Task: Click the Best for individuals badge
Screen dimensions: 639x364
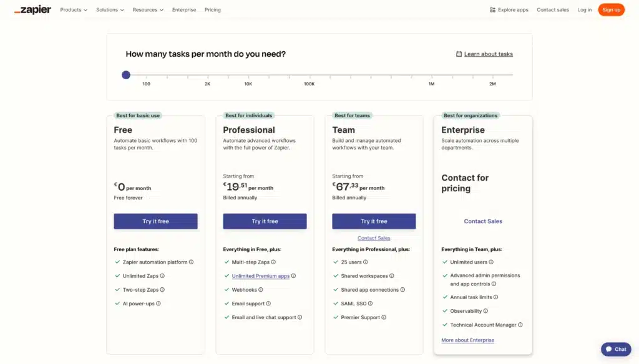Action: pos(248,116)
